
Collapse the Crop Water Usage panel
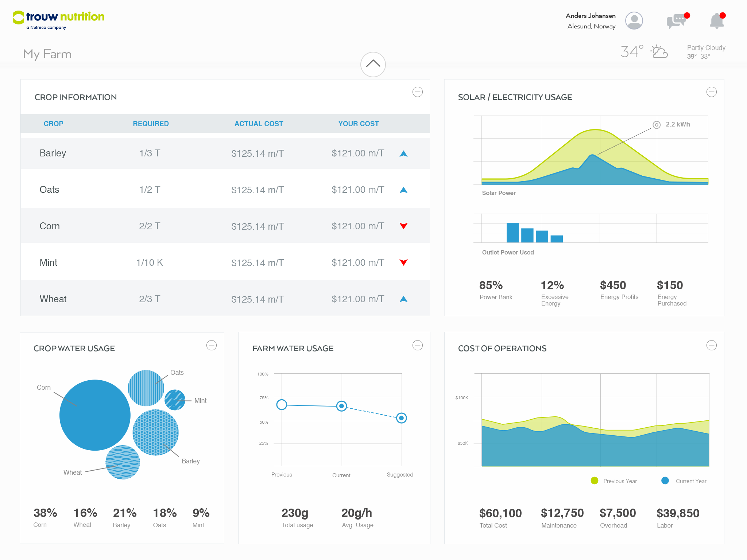pyautogui.click(x=212, y=345)
